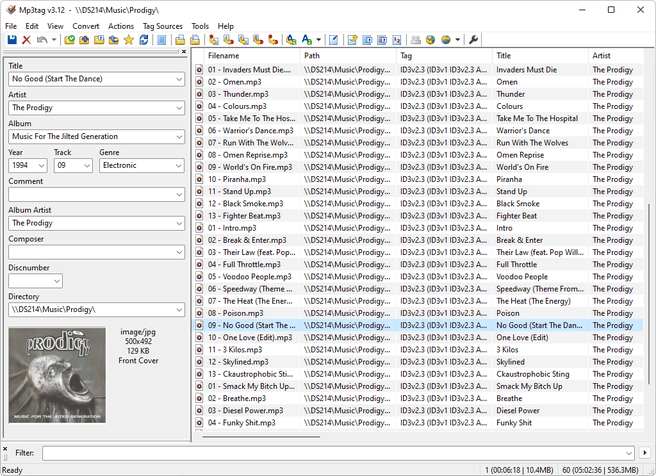Click the Refresh blue arrows icon

pyautogui.click(x=144, y=40)
